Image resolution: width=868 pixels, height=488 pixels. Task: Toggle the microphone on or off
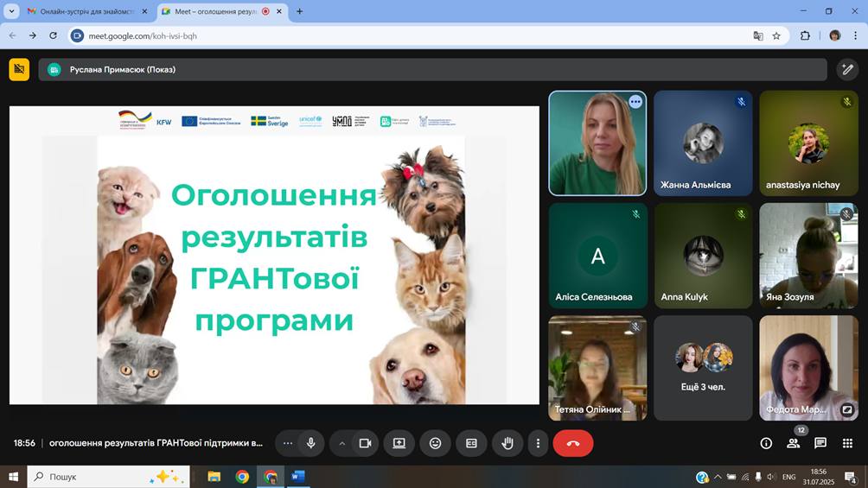tap(311, 443)
